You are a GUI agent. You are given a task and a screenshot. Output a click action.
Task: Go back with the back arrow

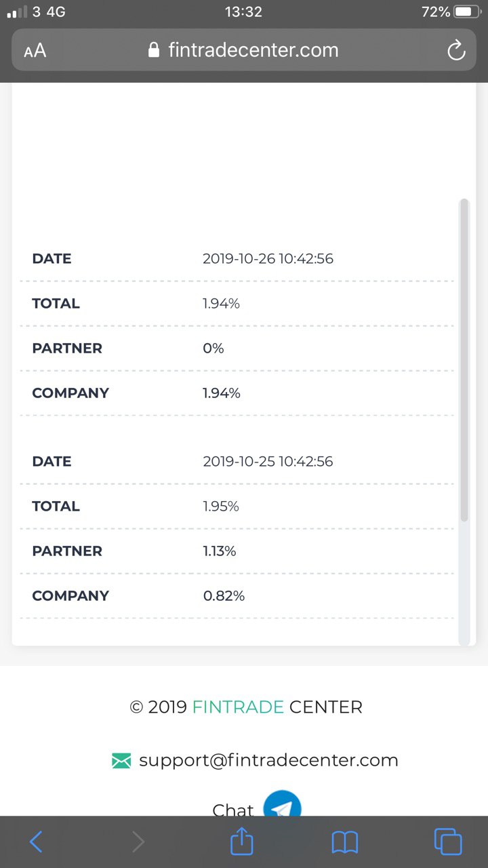(36, 842)
